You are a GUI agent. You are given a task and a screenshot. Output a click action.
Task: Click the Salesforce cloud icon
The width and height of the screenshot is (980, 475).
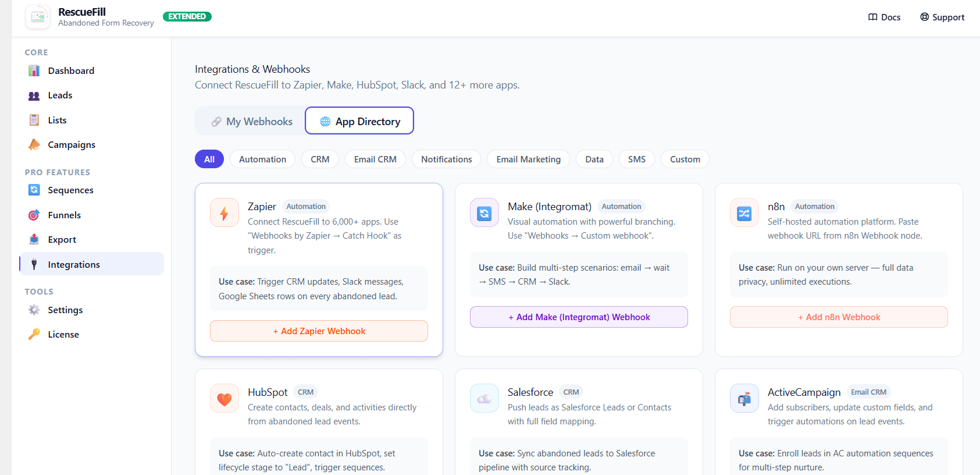click(484, 398)
